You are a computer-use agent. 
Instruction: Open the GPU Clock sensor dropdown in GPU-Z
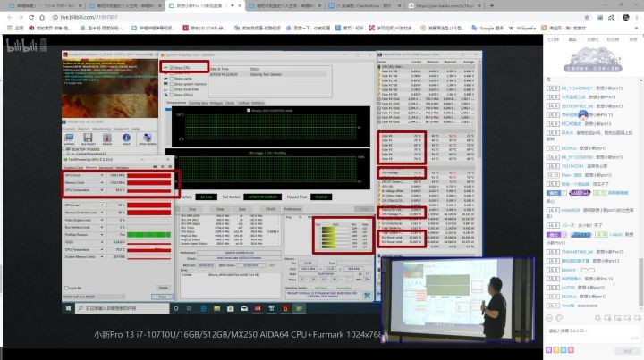102,175
